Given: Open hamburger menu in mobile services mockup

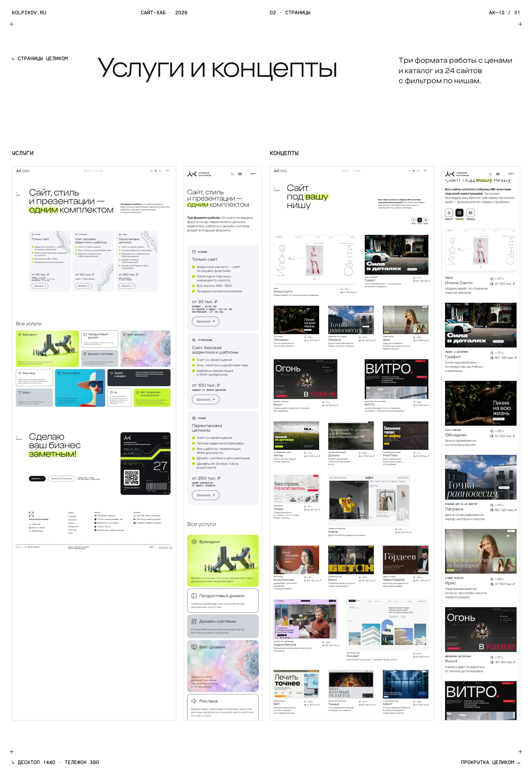Looking at the screenshot, I should [x=253, y=174].
